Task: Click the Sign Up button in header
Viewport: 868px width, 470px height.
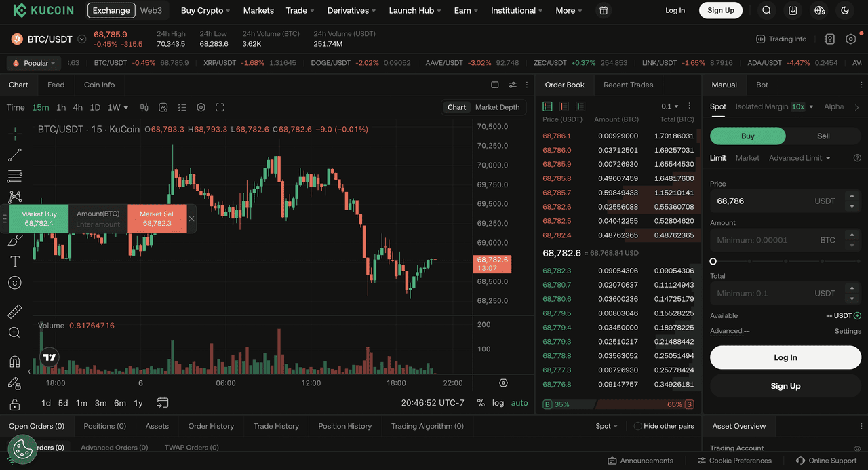Action: tap(720, 10)
